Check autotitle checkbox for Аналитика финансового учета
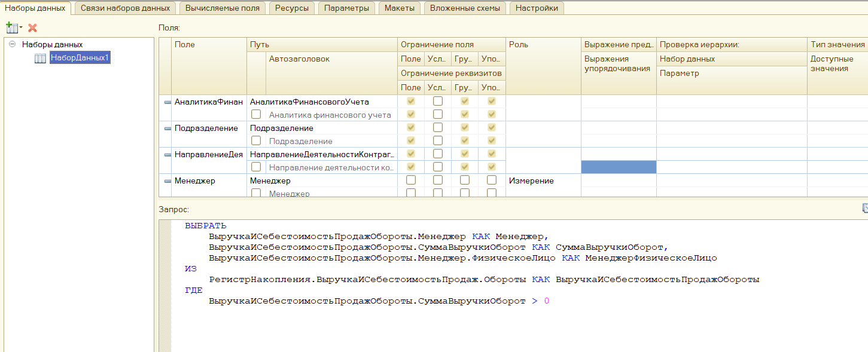868x352 pixels. tap(256, 114)
